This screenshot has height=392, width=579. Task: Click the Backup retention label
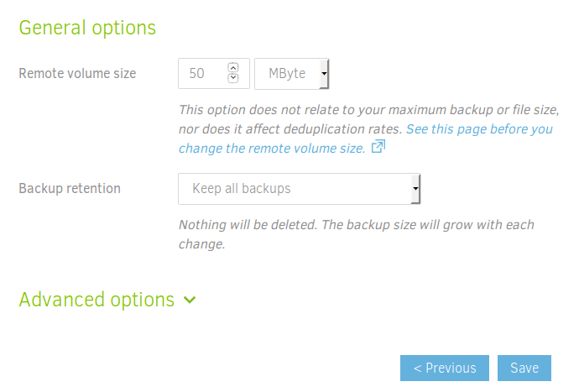click(x=70, y=189)
